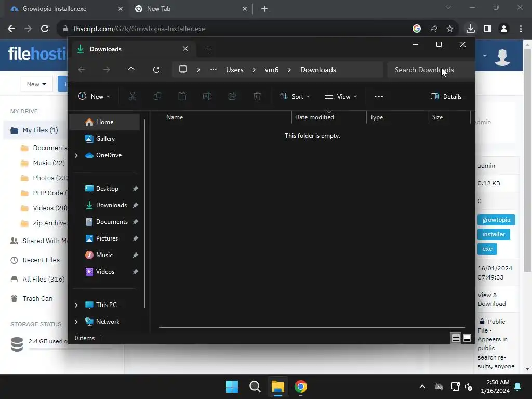Open the Sort dropdown in Explorer
532x399 pixels.
[x=294, y=96]
